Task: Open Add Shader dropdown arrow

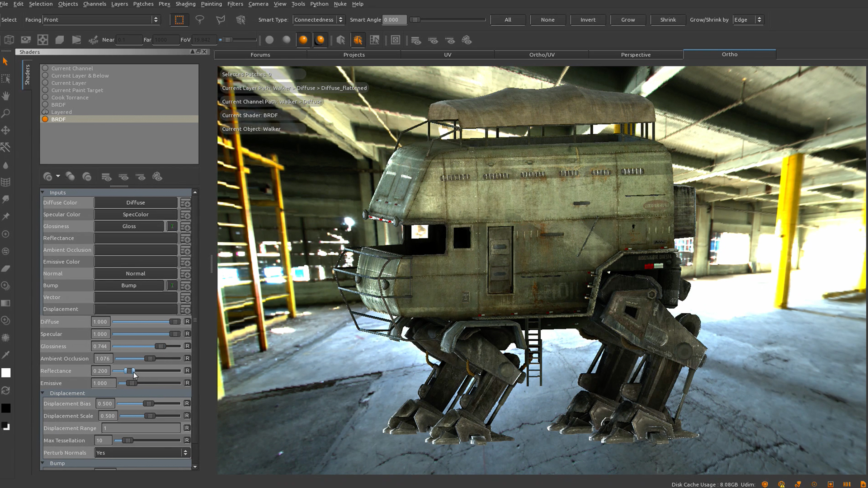Action: coord(58,177)
